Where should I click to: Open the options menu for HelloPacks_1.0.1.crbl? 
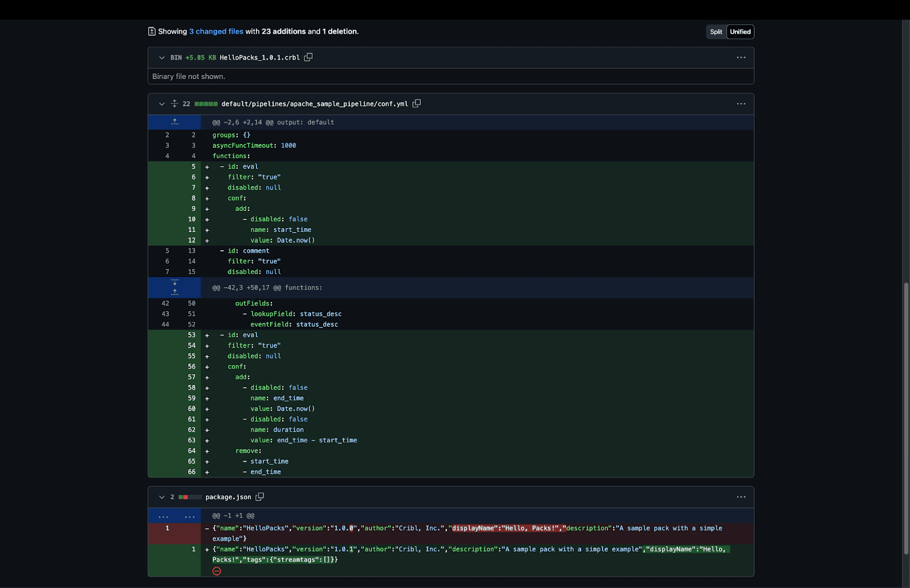[x=741, y=57]
